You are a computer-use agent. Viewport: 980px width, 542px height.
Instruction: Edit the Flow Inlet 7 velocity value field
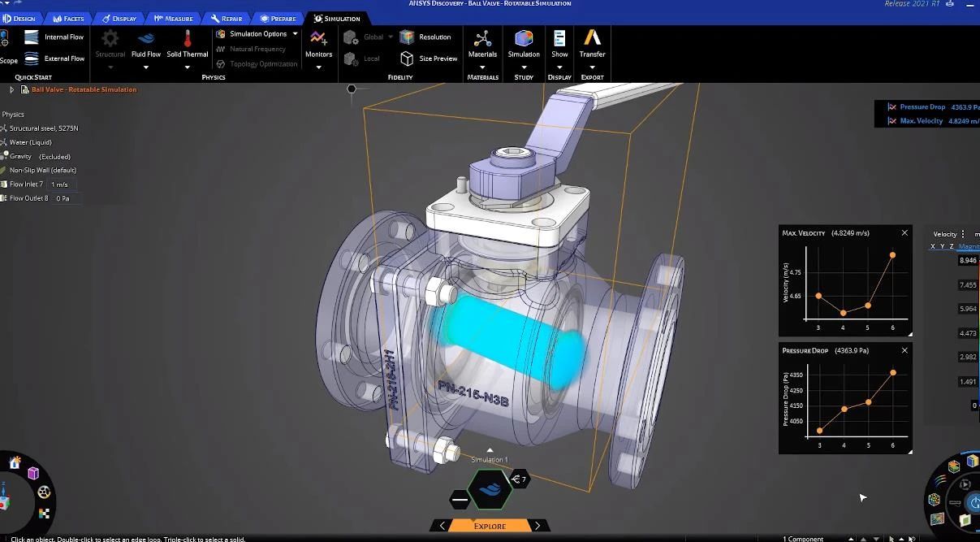63,184
